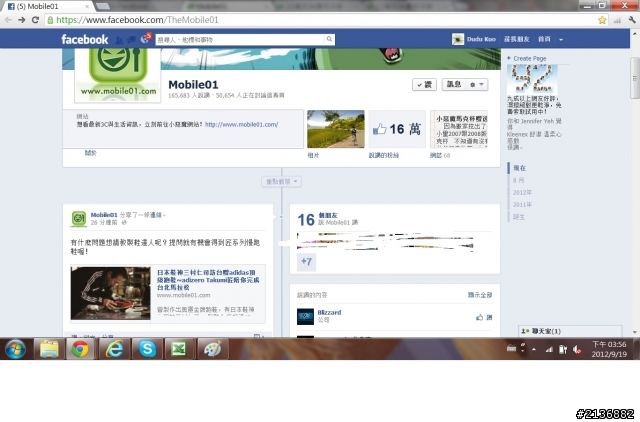Click the address bar URL

coord(137,20)
